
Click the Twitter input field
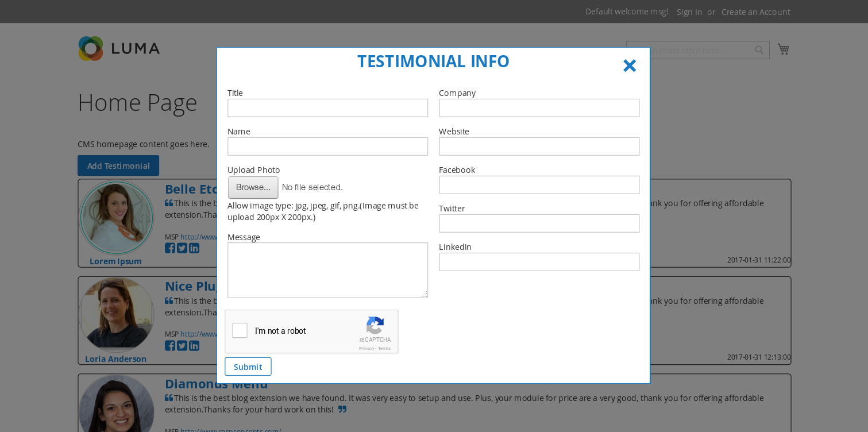tap(539, 223)
